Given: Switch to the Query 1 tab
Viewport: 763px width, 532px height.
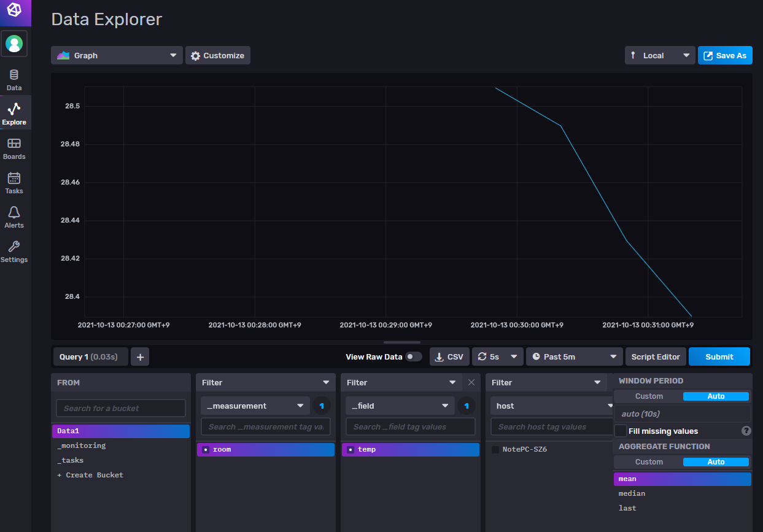Looking at the screenshot, I should tap(90, 357).
